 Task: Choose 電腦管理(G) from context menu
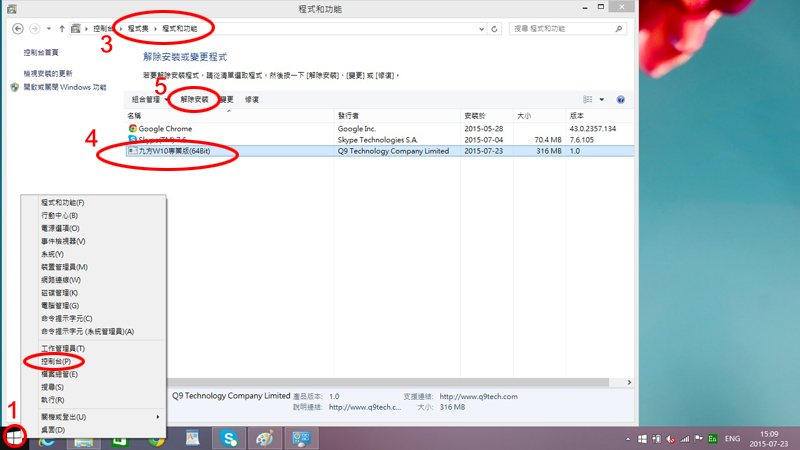pos(60,306)
